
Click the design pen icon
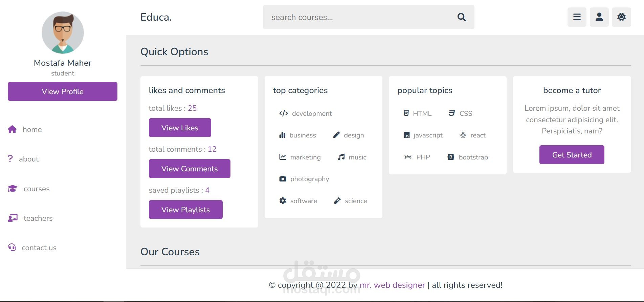336,135
